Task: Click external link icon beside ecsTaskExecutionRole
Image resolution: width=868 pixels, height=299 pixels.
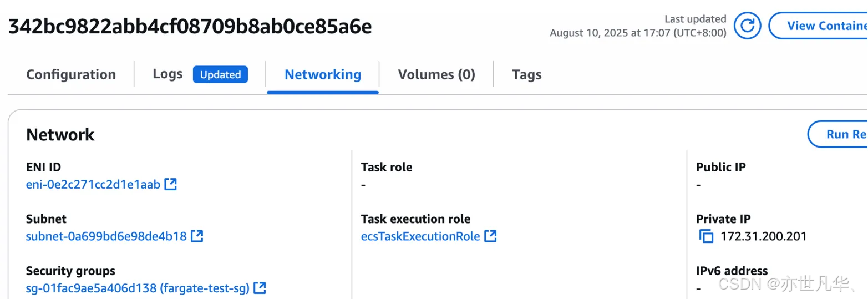Action: 490,236
